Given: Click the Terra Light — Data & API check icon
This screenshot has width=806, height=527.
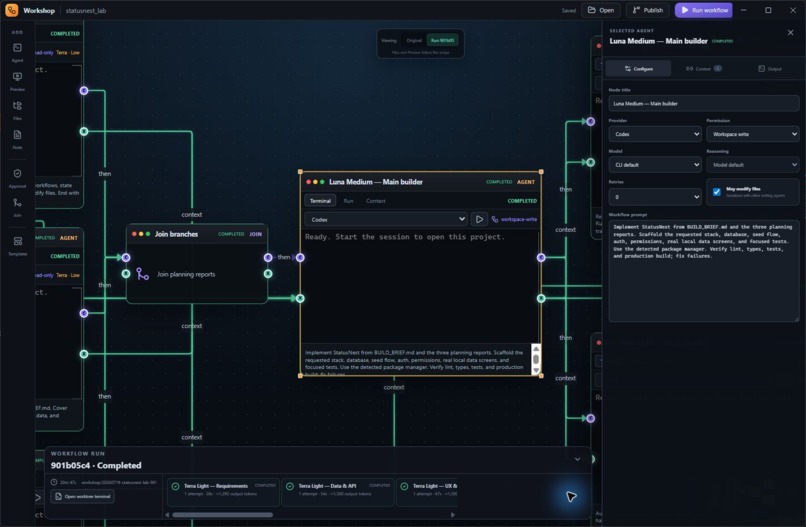Looking at the screenshot, I should click(290, 486).
